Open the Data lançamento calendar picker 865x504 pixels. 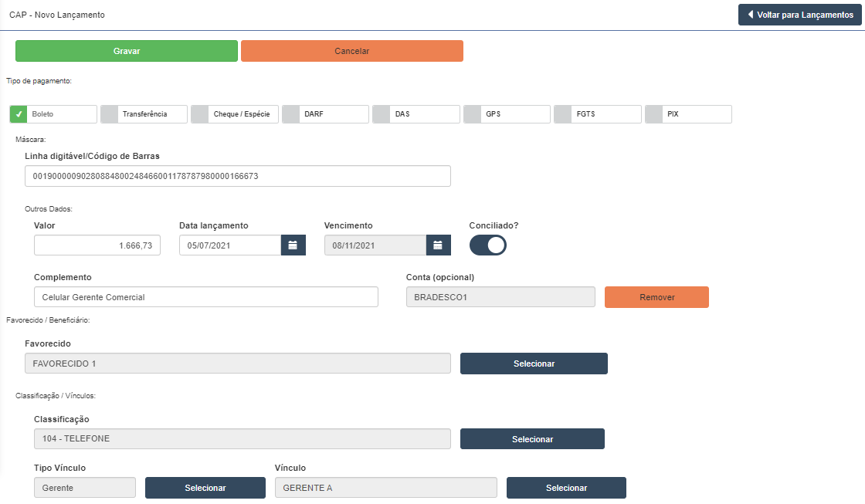tap(293, 245)
